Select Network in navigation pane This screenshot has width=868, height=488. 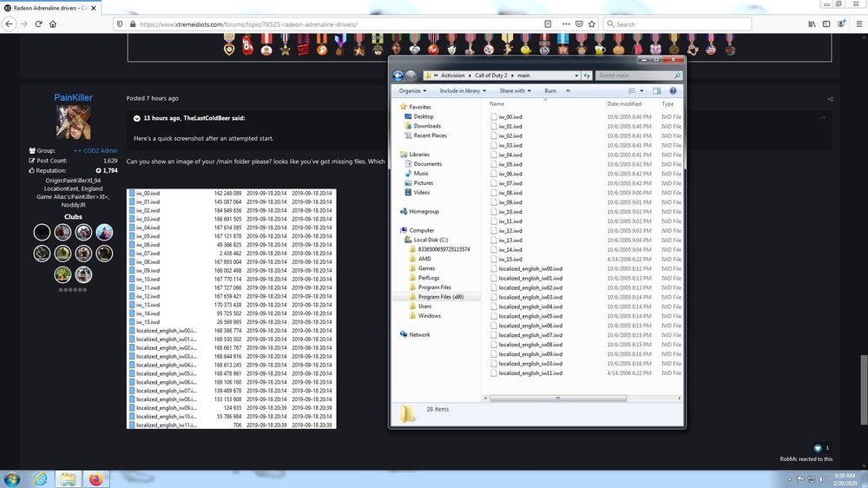coord(419,334)
